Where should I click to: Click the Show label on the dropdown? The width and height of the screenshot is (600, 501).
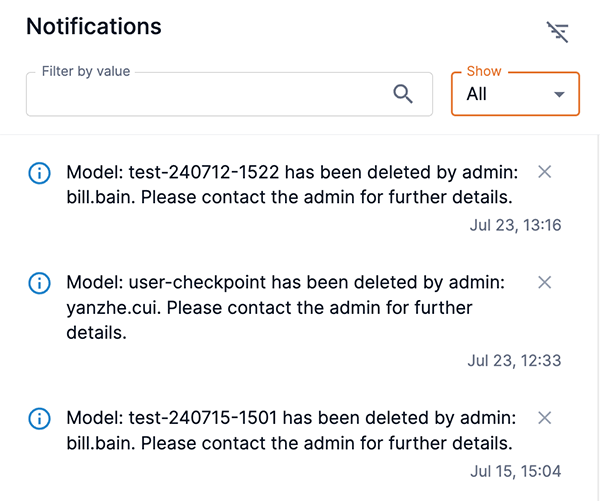click(484, 72)
